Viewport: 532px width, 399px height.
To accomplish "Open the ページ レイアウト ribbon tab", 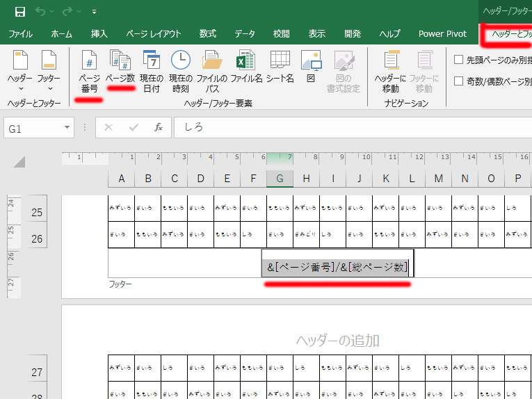I will 154,33.
